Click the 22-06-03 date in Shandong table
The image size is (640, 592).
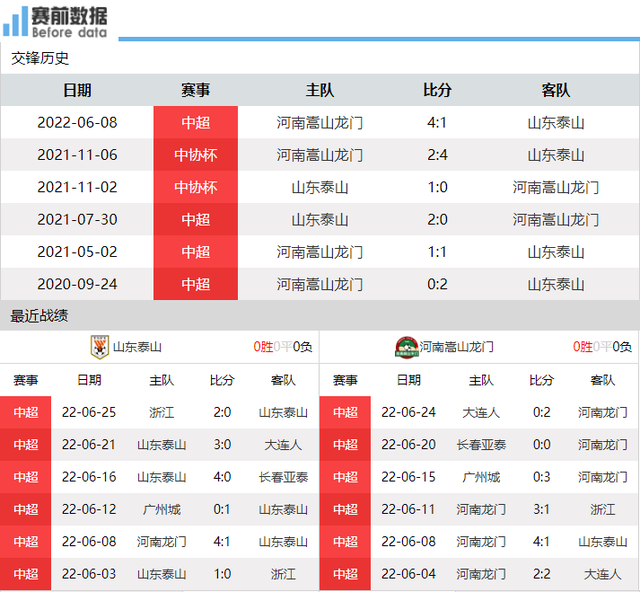[x=89, y=574]
